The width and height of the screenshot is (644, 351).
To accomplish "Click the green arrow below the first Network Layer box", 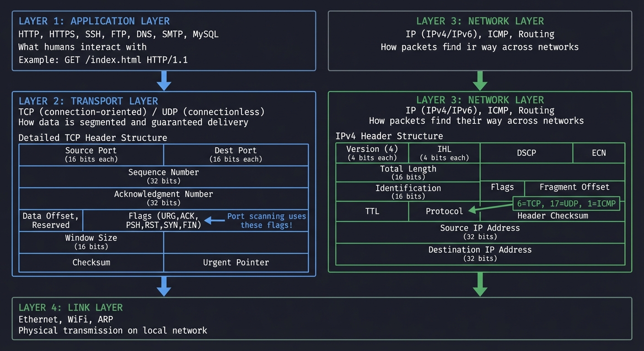I will [x=480, y=80].
